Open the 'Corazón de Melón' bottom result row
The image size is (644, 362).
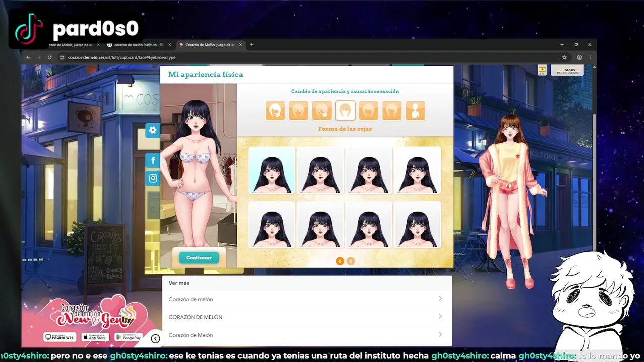click(x=306, y=335)
